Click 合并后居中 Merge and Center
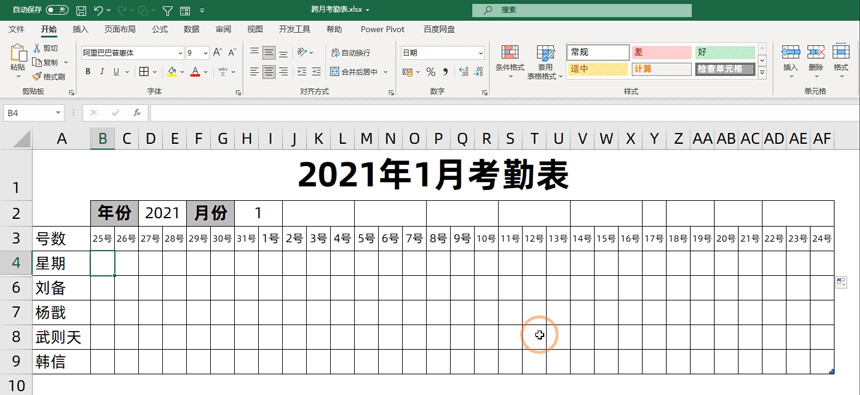 click(355, 71)
